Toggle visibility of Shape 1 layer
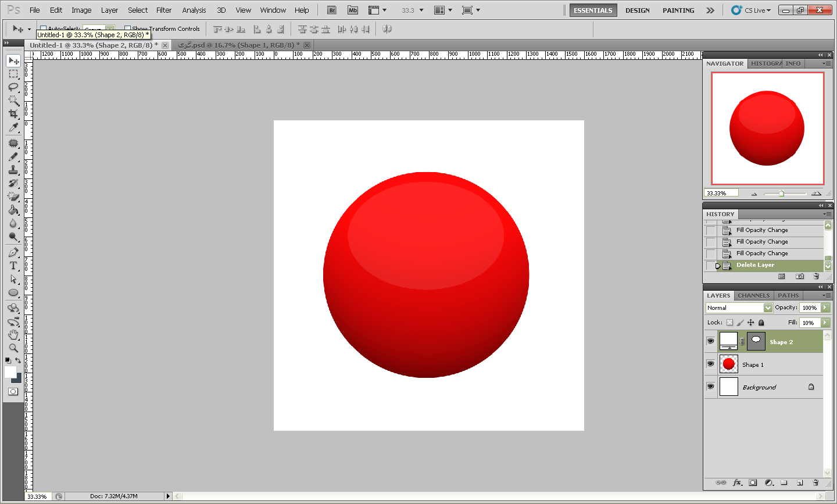 click(x=710, y=364)
